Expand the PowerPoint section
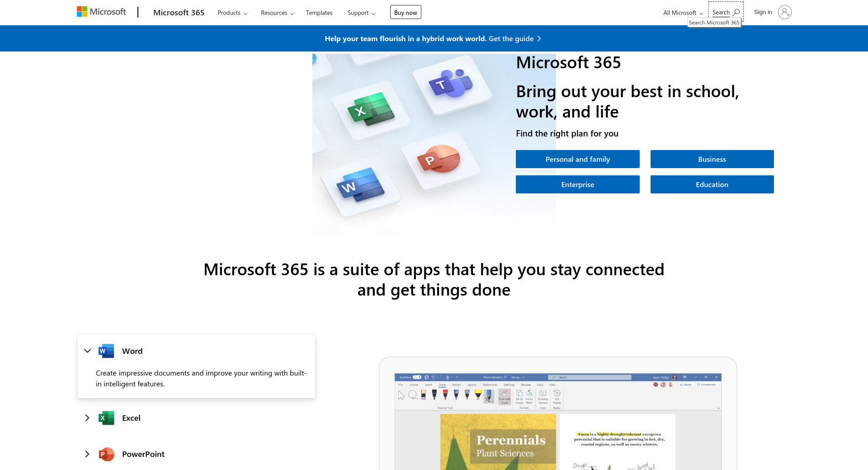 [87, 454]
